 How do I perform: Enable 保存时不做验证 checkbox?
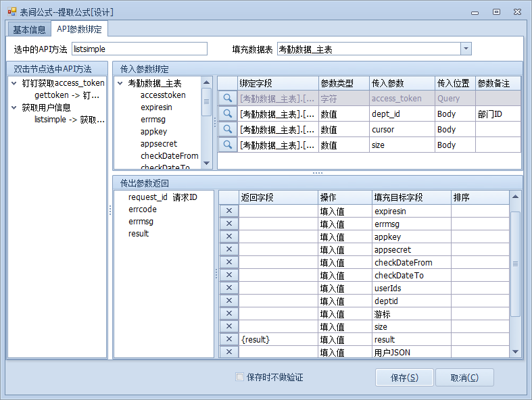239,377
